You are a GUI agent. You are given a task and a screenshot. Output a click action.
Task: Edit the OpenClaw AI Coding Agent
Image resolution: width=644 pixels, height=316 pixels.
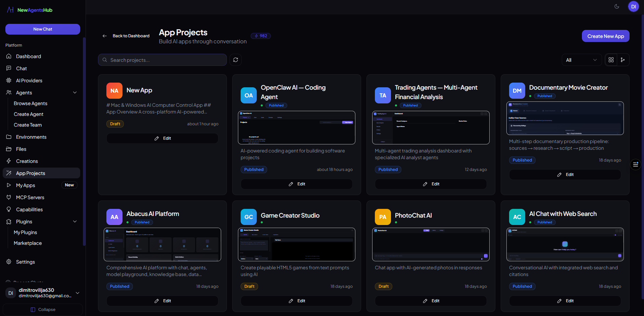pyautogui.click(x=297, y=184)
